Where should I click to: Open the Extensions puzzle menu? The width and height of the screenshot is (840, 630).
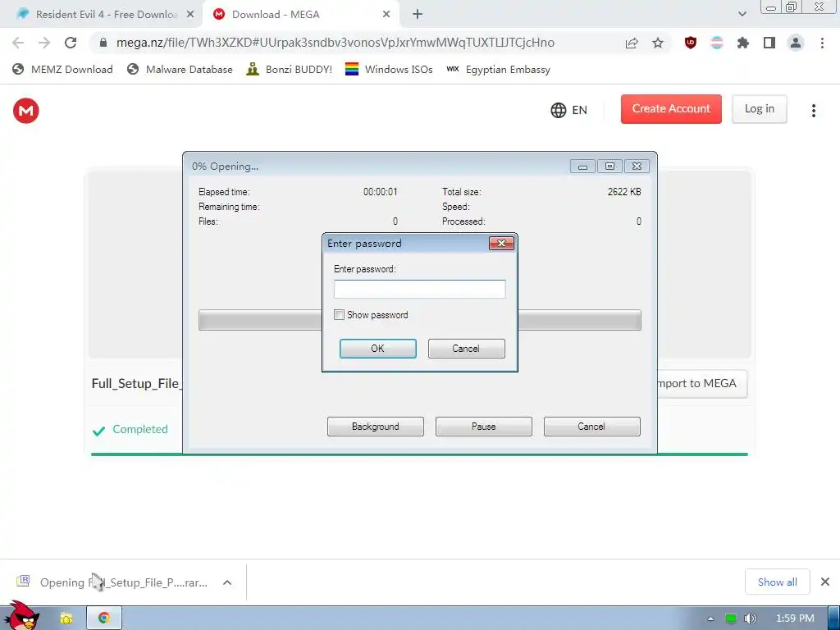coord(743,43)
